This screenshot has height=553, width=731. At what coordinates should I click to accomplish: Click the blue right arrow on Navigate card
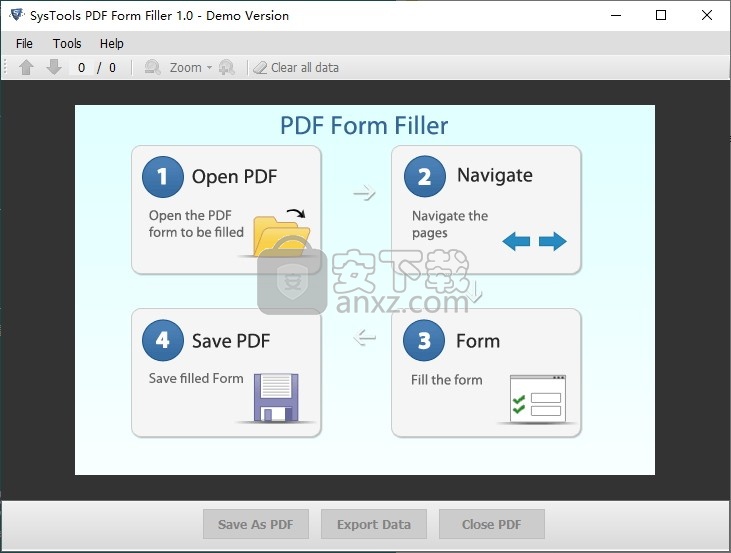click(552, 241)
